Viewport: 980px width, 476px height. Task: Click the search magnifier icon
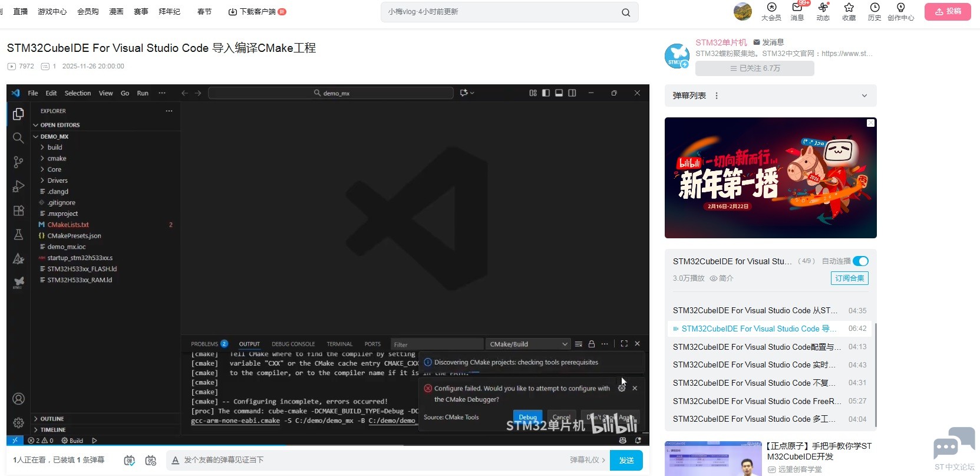[626, 12]
